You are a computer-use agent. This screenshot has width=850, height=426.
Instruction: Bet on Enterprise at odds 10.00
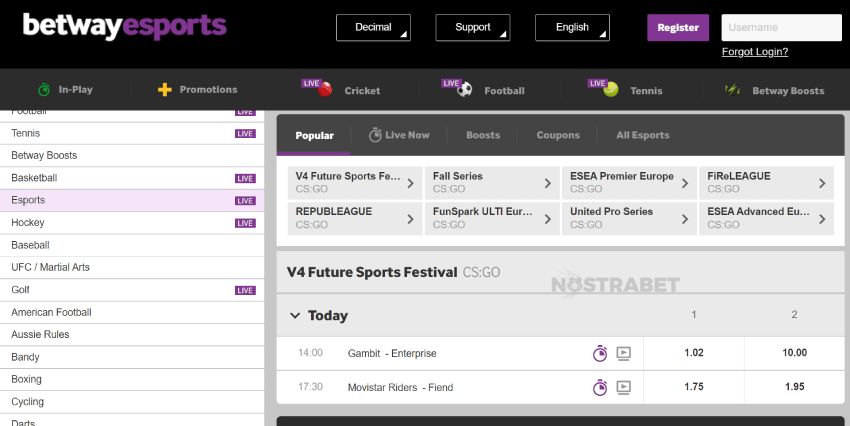click(794, 353)
